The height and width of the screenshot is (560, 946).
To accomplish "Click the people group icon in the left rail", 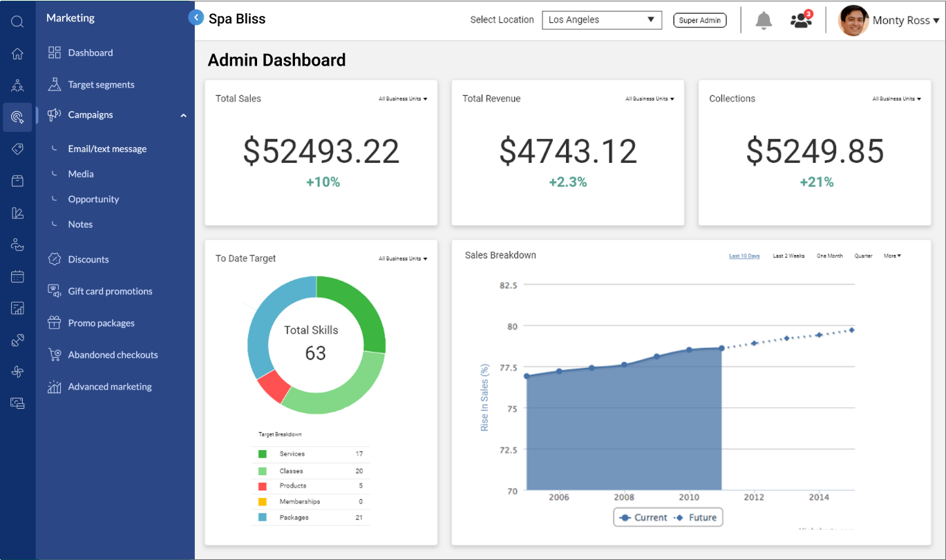I will point(17,86).
